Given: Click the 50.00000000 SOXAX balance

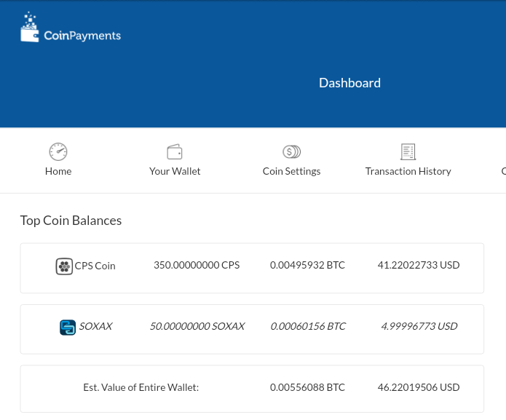Looking at the screenshot, I should pyautogui.click(x=197, y=326).
